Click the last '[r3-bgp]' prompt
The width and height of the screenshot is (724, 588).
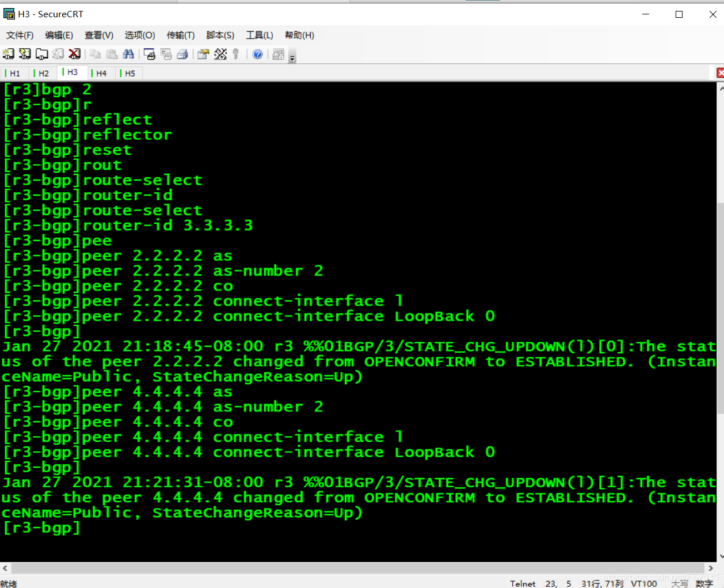click(x=41, y=528)
